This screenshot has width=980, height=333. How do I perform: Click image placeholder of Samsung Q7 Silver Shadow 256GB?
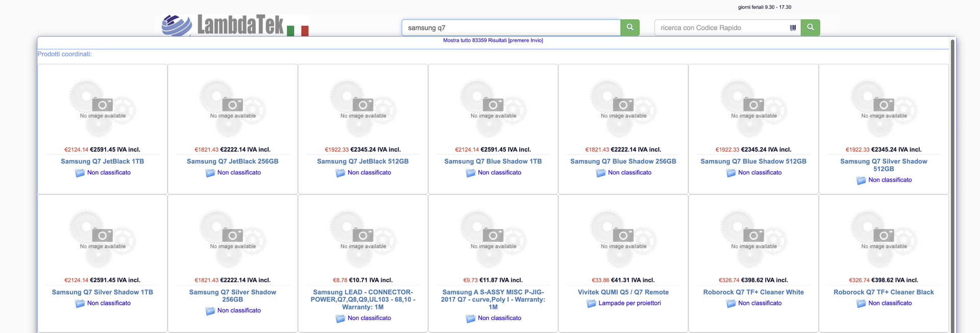(x=233, y=239)
